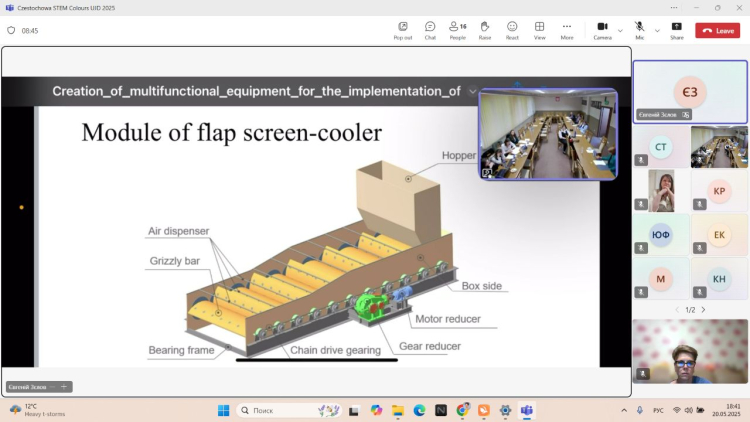
Task: Open the Share screen option
Action: [677, 30]
